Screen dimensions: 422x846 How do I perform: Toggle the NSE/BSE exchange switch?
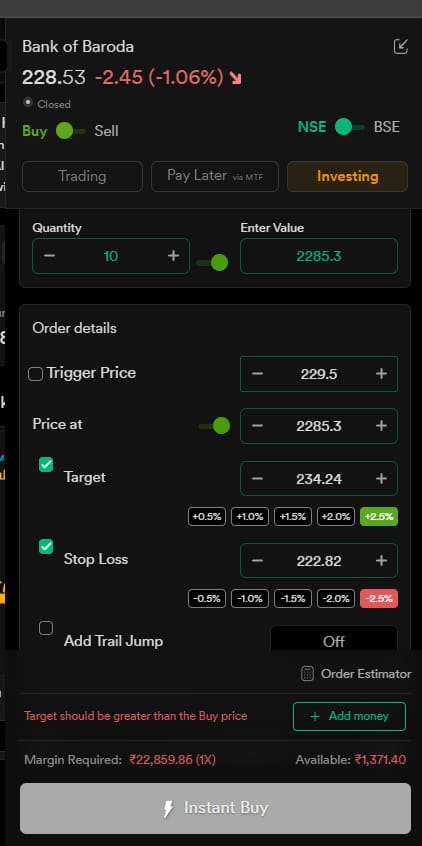349,127
